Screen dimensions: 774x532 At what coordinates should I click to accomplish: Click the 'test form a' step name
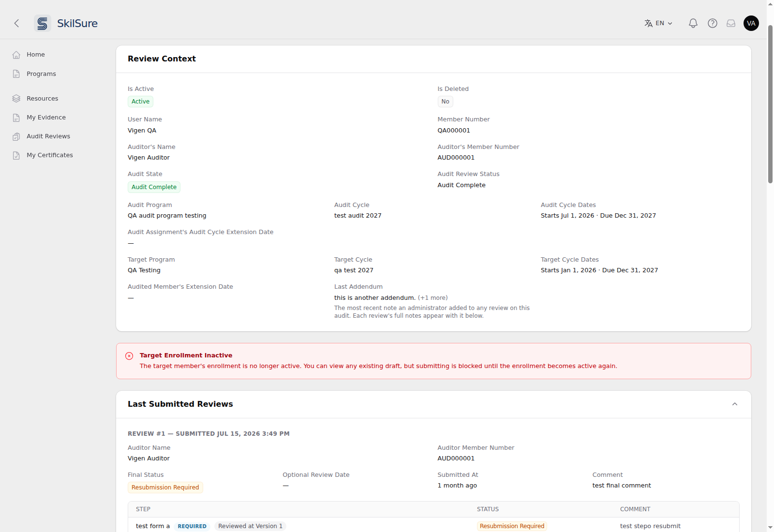coord(153,526)
